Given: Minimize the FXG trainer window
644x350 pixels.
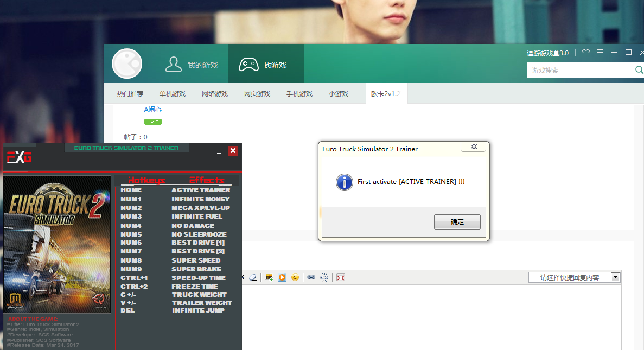Looking at the screenshot, I should pos(219,153).
